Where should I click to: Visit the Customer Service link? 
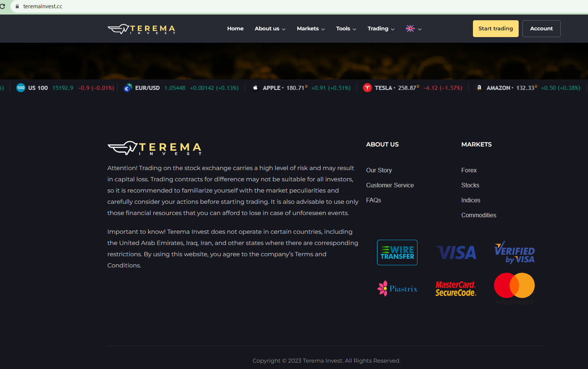pyautogui.click(x=390, y=185)
